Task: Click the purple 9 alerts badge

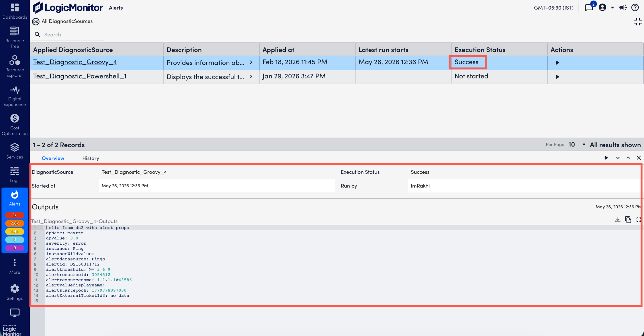Action: 15,248
